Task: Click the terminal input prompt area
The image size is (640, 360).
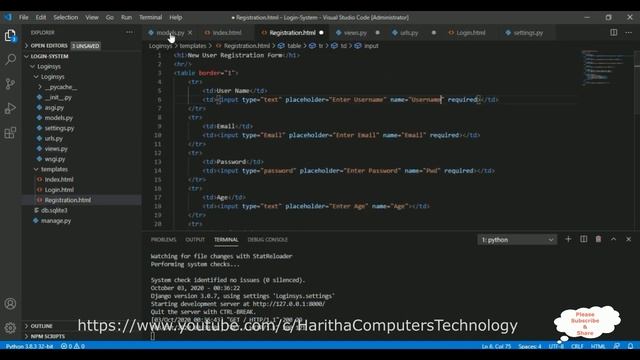Action: [x=152, y=336]
